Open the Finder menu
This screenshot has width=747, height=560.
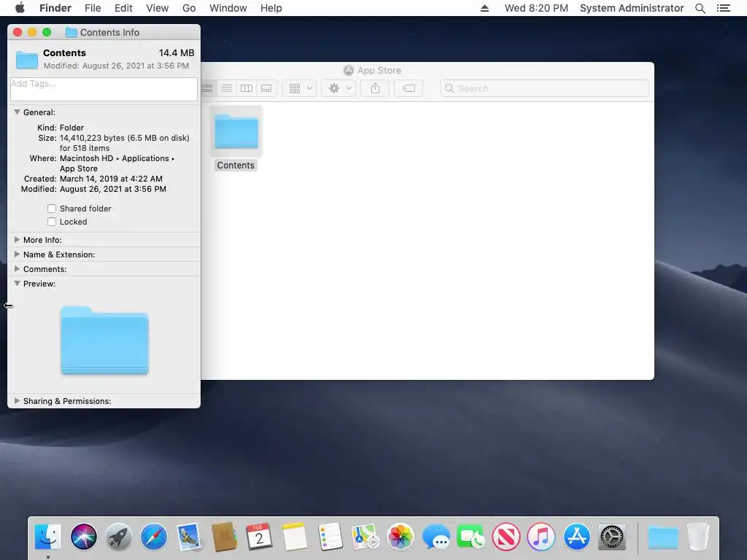55,8
